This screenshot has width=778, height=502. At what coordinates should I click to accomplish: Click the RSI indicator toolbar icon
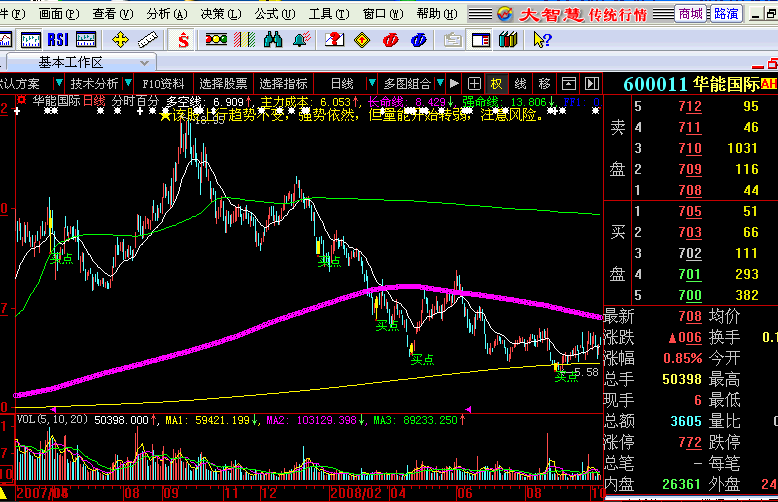(x=58, y=40)
